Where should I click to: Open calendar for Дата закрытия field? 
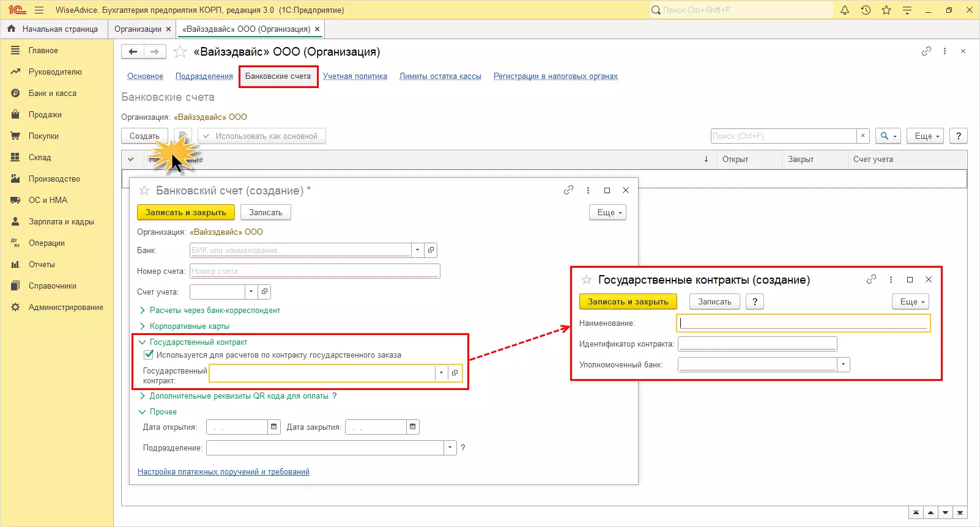[x=413, y=427]
